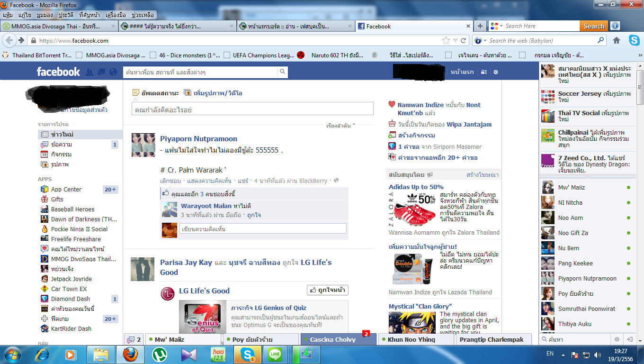Open Piyaporn Nutpramoon's profile link
The height and width of the screenshot is (364, 644).
click(x=198, y=139)
